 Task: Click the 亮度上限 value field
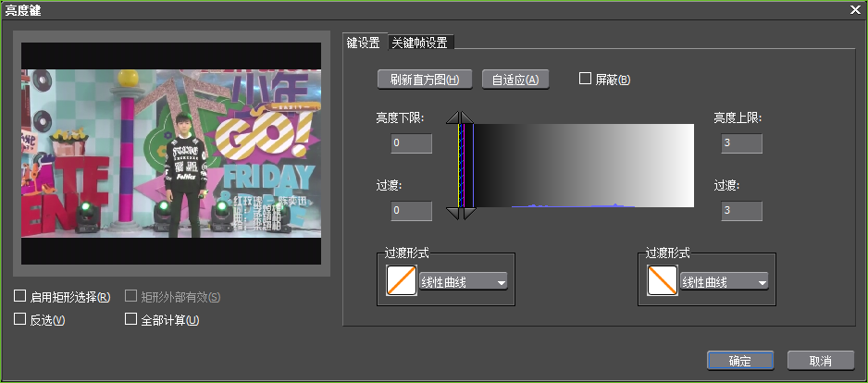pos(742,143)
